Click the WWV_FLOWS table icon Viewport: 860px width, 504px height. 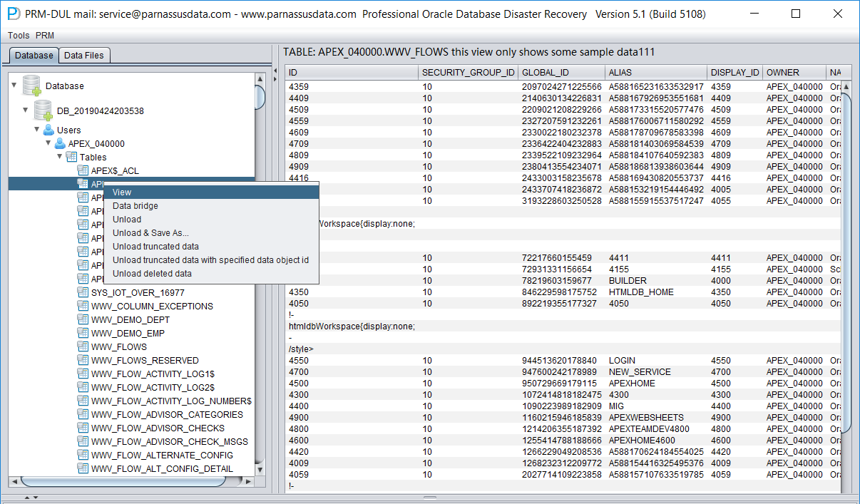pyautogui.click(x=83, y=346)
